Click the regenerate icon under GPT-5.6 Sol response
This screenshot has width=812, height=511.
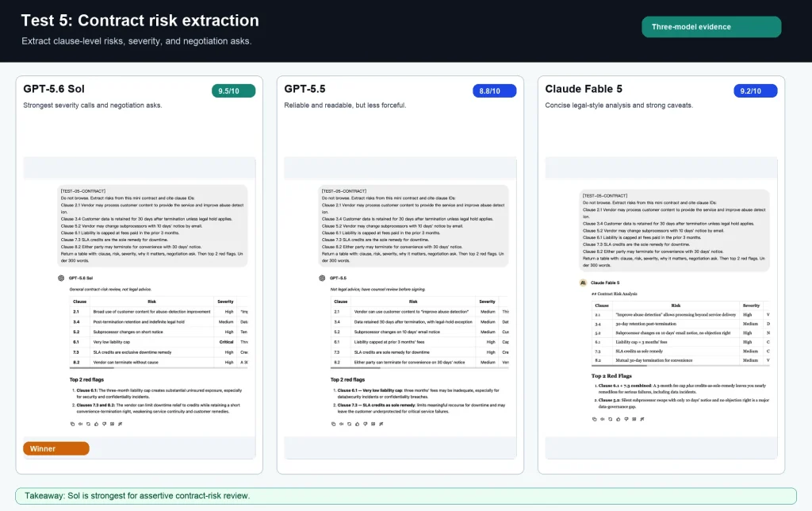pos(88,424)
